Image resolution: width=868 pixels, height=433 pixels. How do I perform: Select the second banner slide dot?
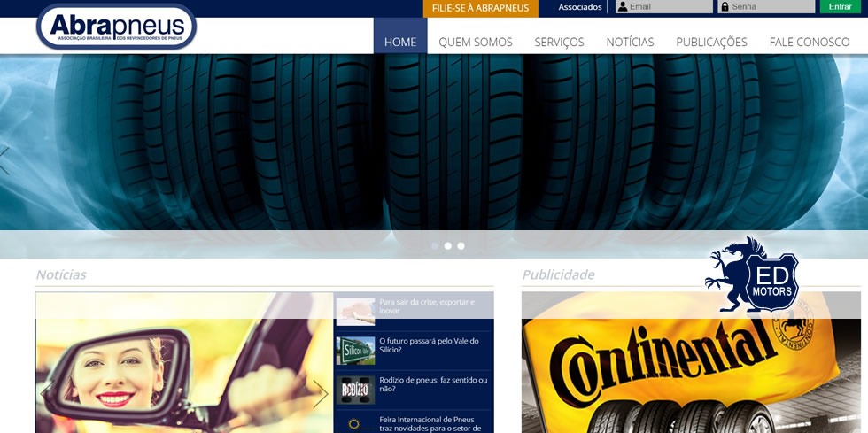coord(447,245)
